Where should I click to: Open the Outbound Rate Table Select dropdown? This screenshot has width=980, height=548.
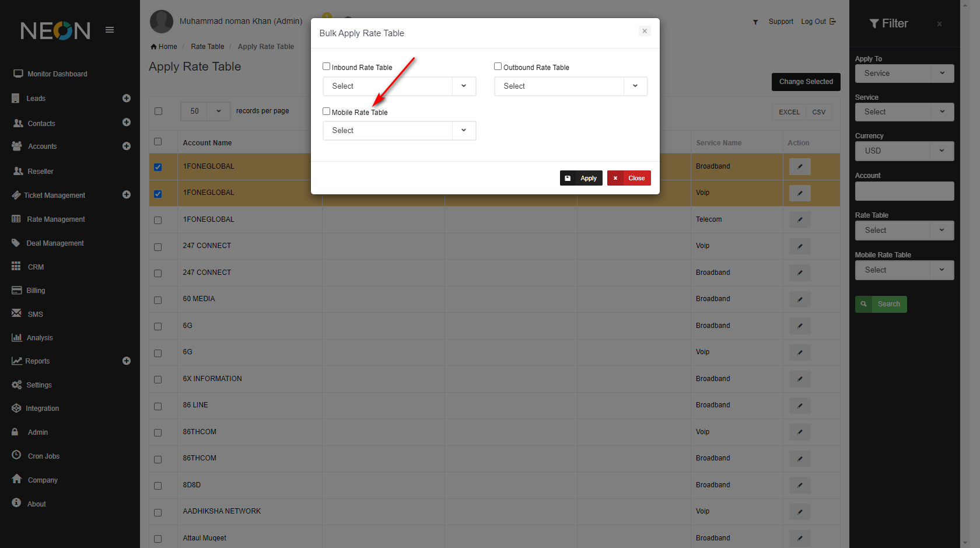point(570,86)
